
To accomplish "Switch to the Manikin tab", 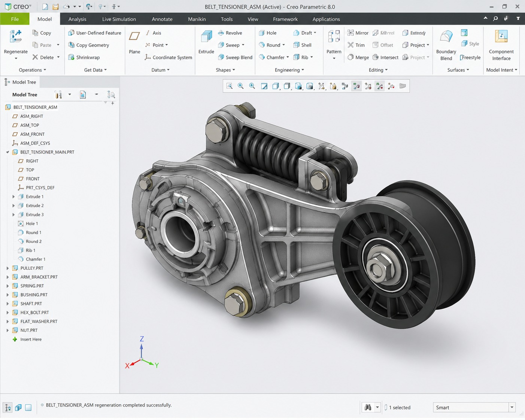I will coord(197,19).
